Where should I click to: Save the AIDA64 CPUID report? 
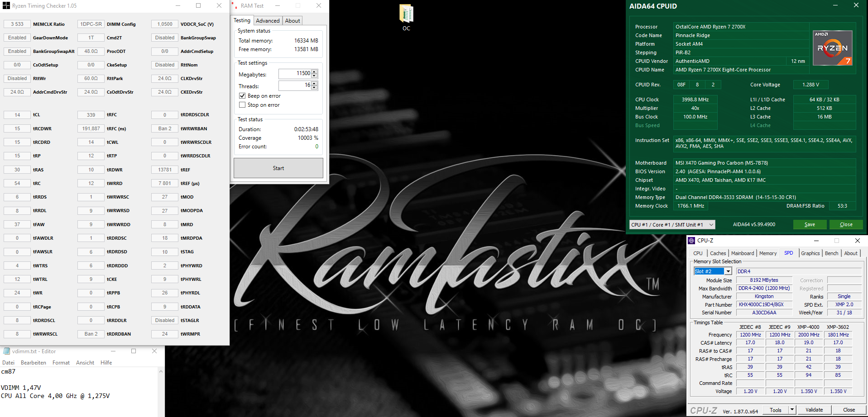810,225
